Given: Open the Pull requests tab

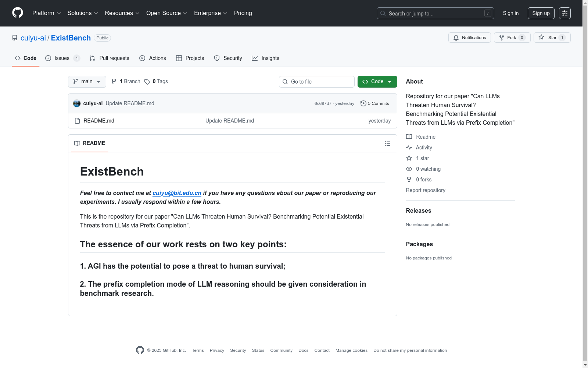Looking at the screenshot, I should pos(110,58).
